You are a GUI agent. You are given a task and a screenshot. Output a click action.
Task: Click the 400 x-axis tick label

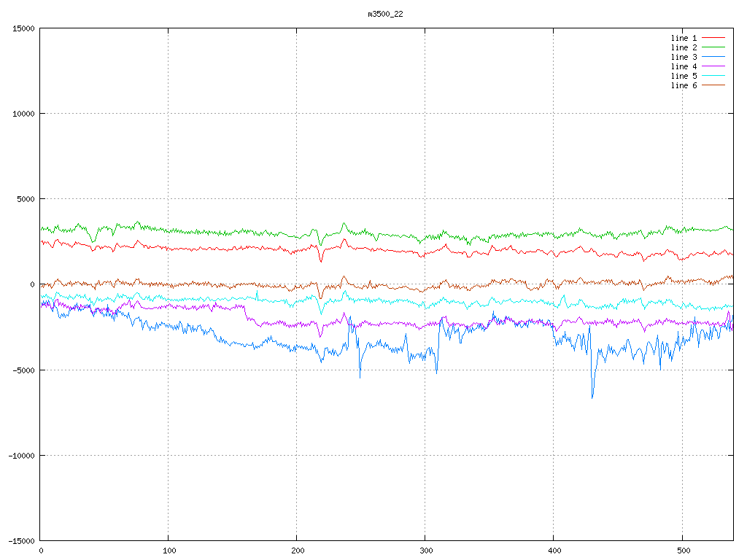[554, 551]
